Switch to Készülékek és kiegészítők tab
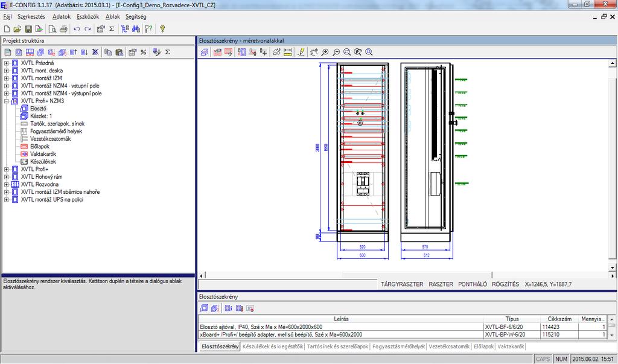This screenshot has width=618, height=364. 273,346
